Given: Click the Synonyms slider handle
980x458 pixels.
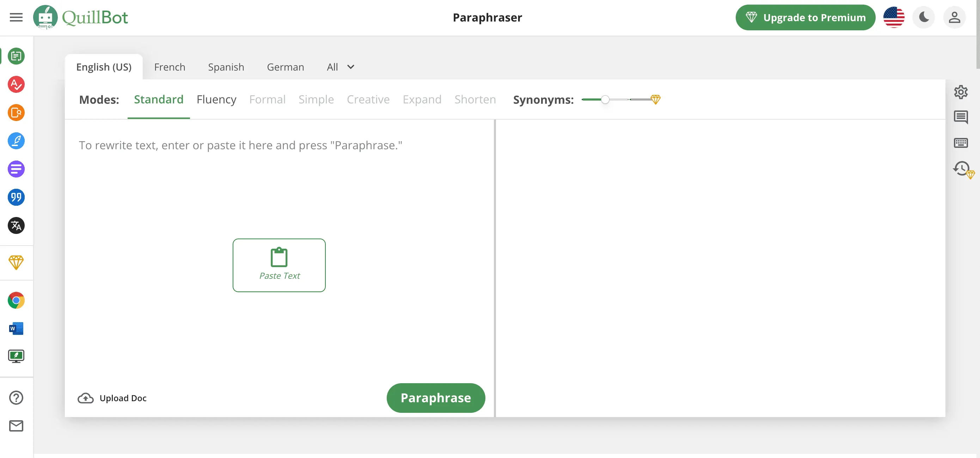Looking at the screenshot, I should [605, 100].
